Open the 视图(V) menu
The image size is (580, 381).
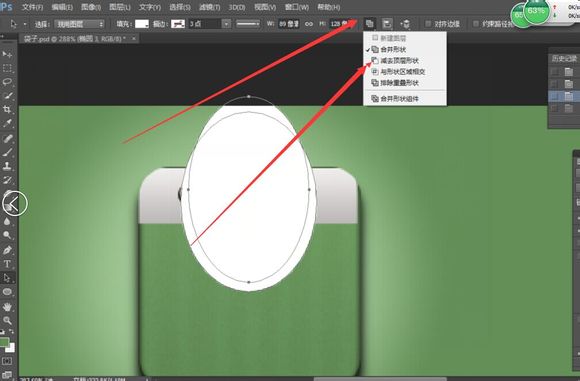pyautogui.click(x=265, y=7)
